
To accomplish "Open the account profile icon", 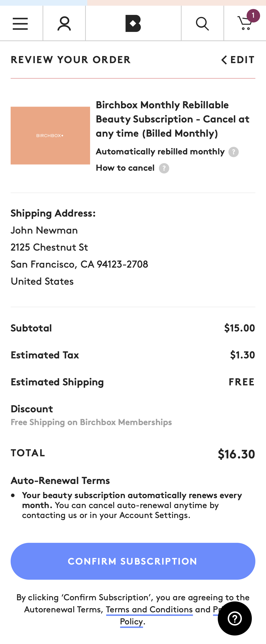I will [64, 23].
